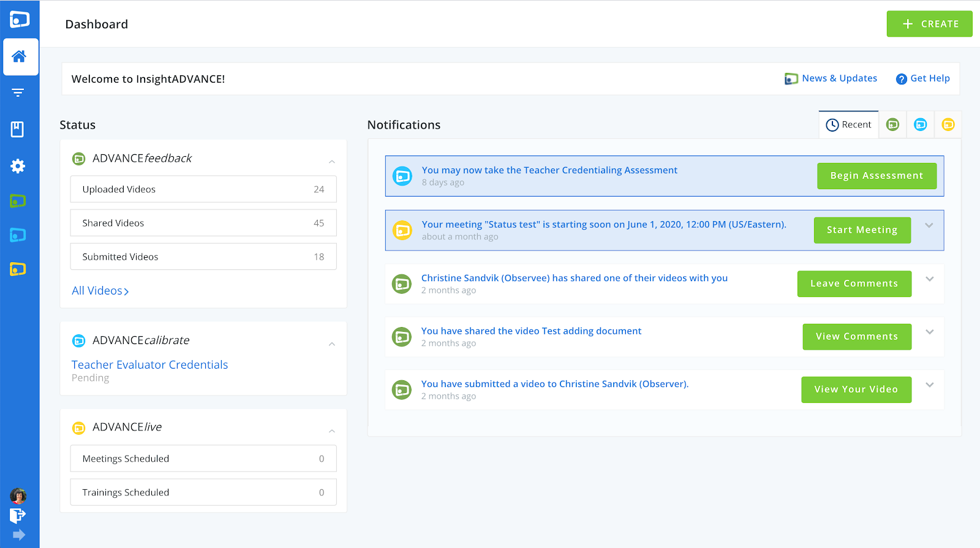The image size is (980, 548).
Task: Open the News & Updates link
Action: (x=839, y=78)
